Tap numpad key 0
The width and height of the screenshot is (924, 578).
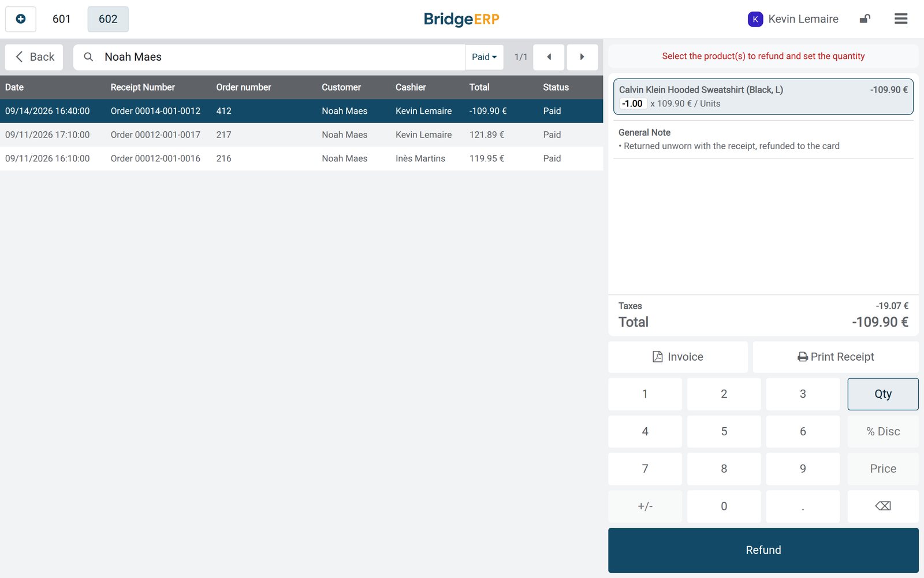pyautogui.click(x=724, y=506)
